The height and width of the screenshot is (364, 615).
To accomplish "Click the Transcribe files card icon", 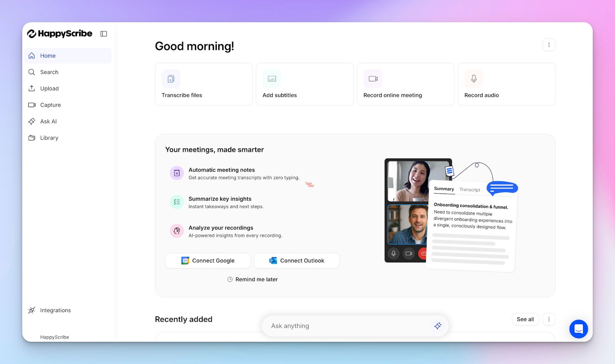I will click(x=171, y=78).
